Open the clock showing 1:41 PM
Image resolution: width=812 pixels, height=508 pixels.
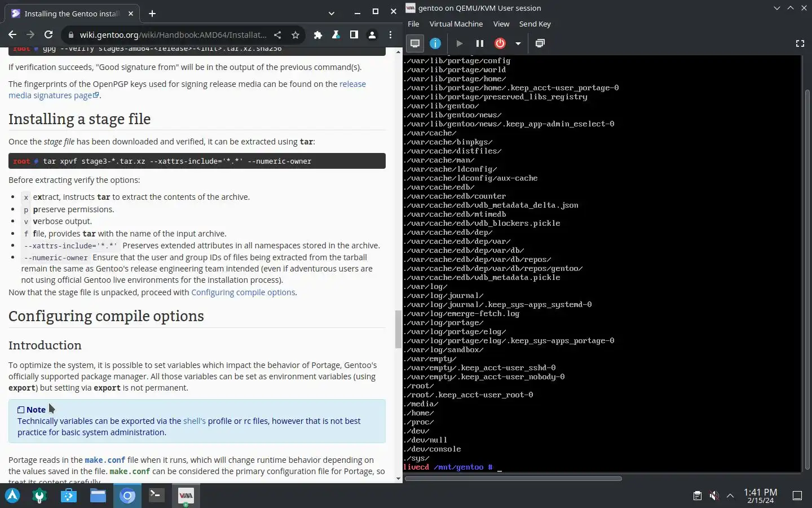[760, 496]
